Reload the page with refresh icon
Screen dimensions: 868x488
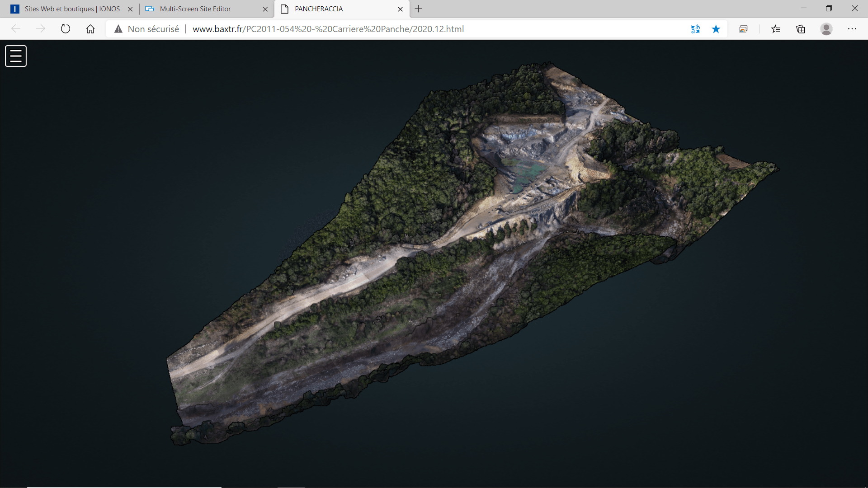66,29
